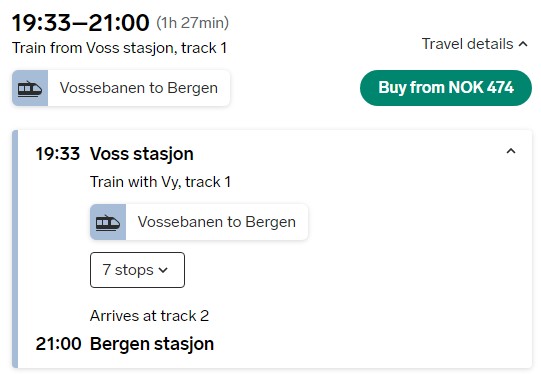Click the train icon inside the details card
Viewport: 541px width, 374px height.
(108, 222)
